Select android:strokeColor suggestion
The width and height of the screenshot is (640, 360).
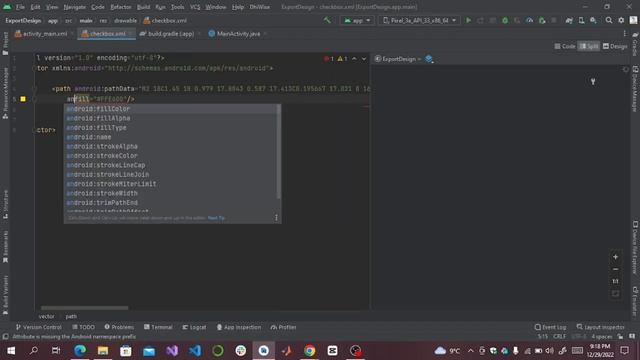point(171,156)
